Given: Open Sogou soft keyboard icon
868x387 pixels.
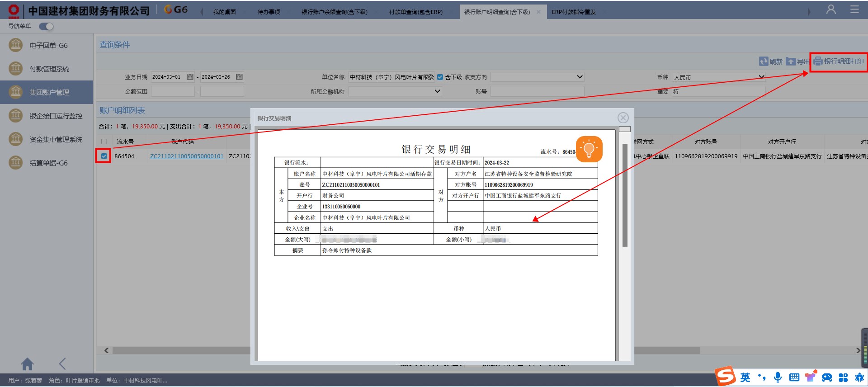Looking at the screenshot, I should click(x=794, y=377).
